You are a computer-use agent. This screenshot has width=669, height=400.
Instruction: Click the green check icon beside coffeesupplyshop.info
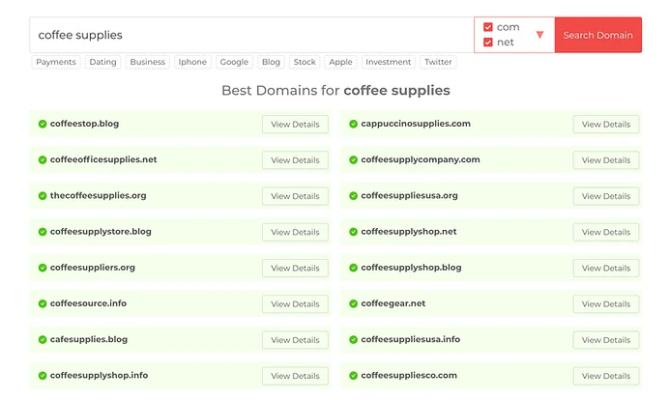(42, 376)
